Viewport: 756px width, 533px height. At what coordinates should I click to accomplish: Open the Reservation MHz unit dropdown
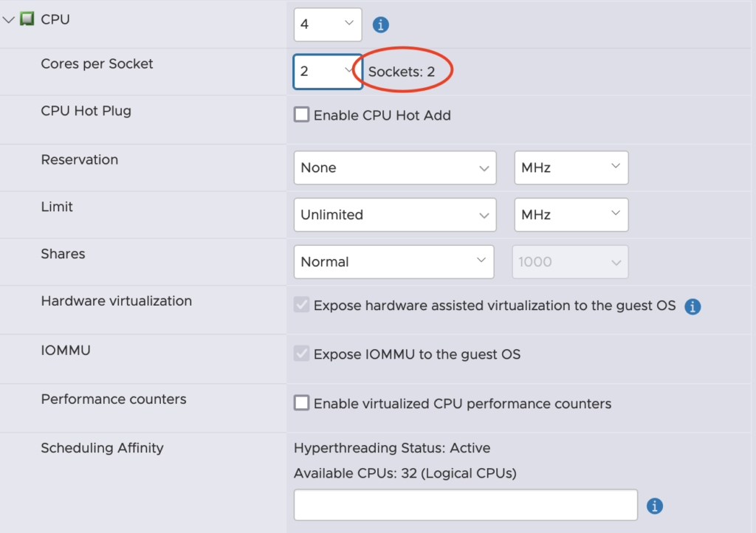click(571, 168)
